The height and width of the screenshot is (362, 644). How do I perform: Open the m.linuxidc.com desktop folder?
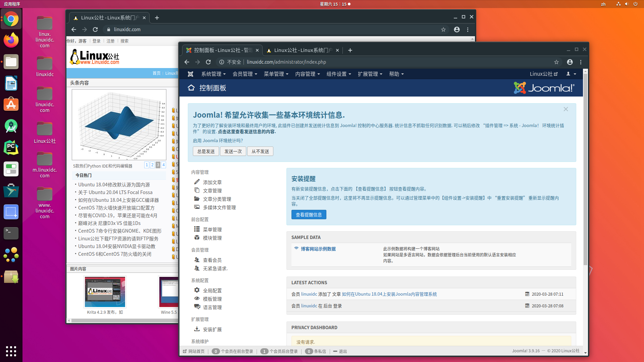point(45,165)
